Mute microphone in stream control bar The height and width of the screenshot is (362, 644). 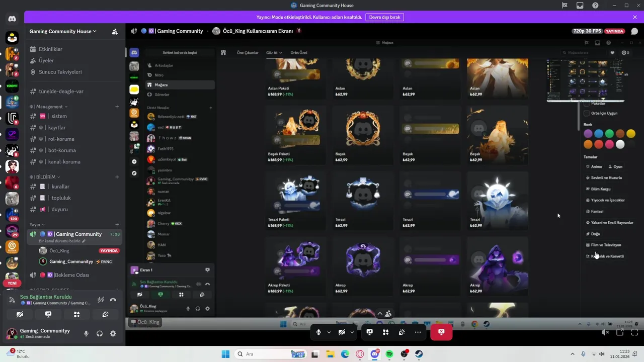pyautogui.click(x=318, y=332)
